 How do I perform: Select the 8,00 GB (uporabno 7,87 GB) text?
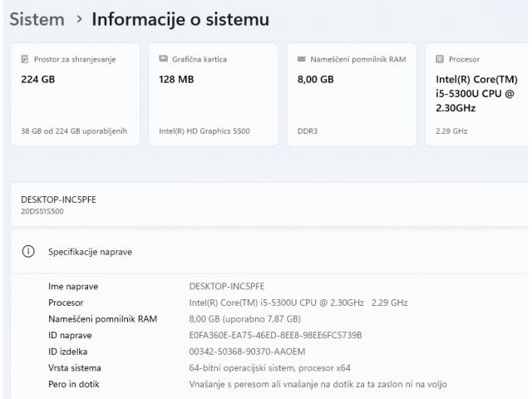tap(244, 318)
